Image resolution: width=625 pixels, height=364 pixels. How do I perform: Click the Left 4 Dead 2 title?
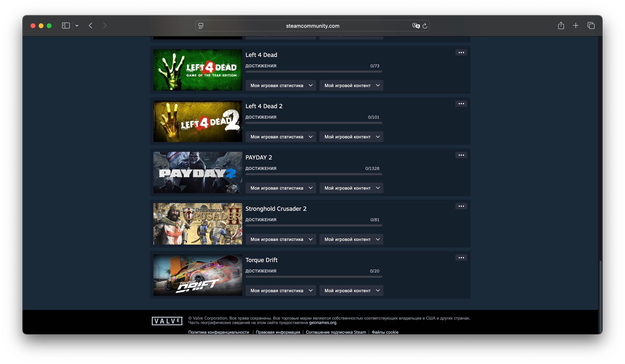[x=264, y=106]
